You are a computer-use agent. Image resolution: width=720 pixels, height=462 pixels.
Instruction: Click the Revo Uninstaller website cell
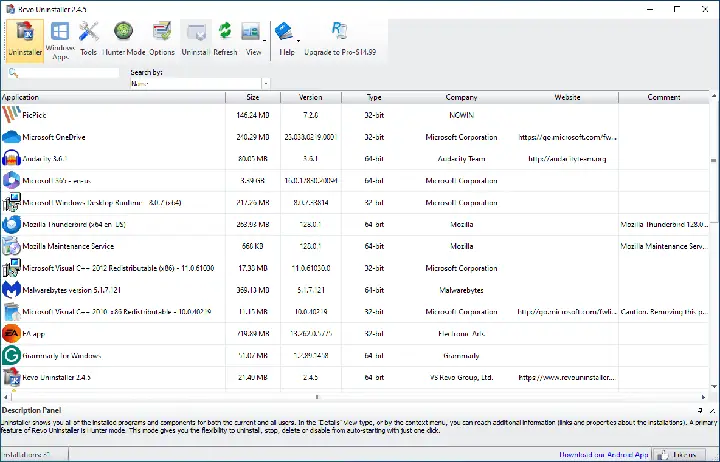tap(567, 377)
